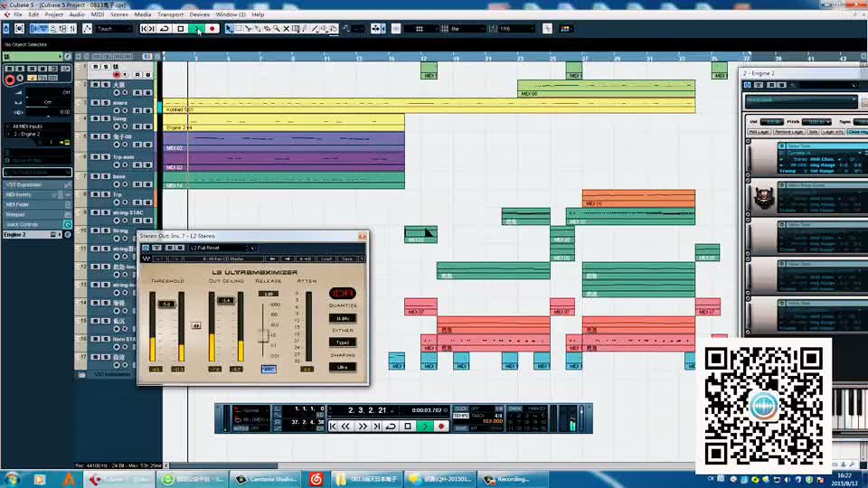Toggle Snap on/off in the toolbar

point(396,29)
